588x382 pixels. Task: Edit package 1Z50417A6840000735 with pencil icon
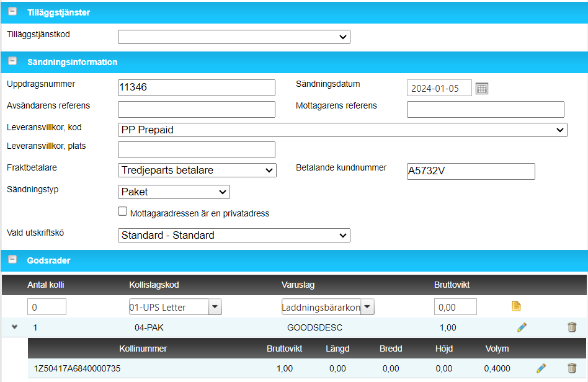541,368
